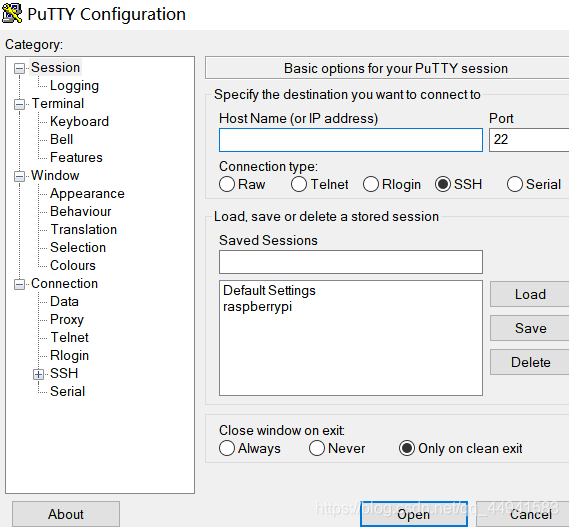Screen dimensions: 569x527
Task: Open the Rlogin category in tree
Action: click(x=69, y=355)
